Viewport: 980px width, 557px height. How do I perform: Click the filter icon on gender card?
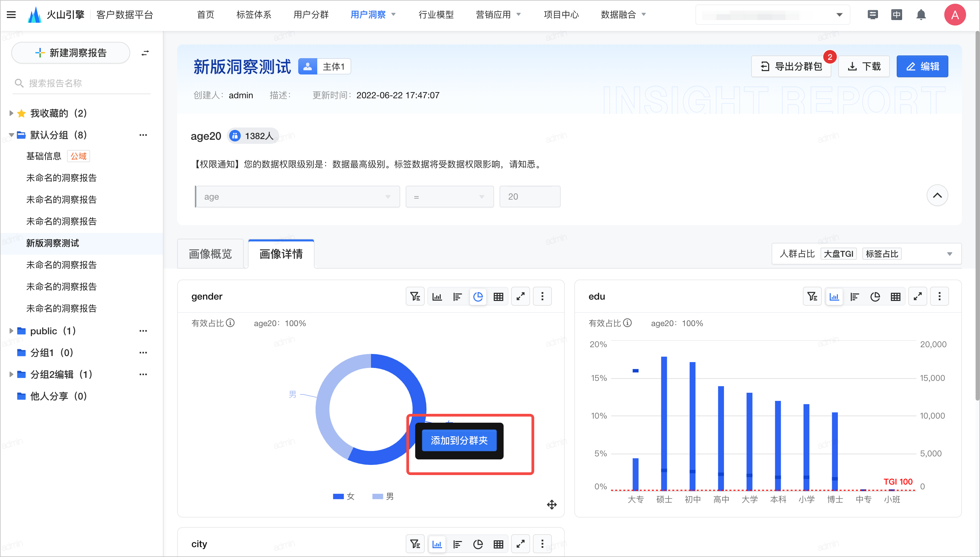click(x=415, y=296)
